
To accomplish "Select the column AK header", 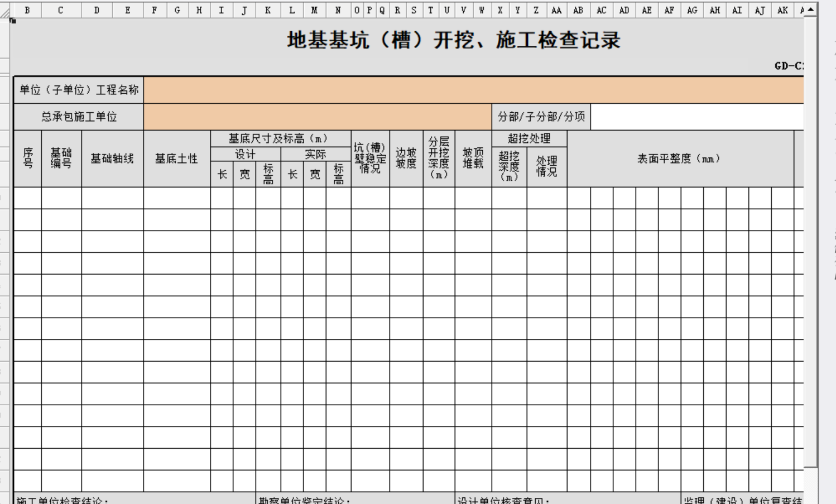I will click(x=782, y=10).
